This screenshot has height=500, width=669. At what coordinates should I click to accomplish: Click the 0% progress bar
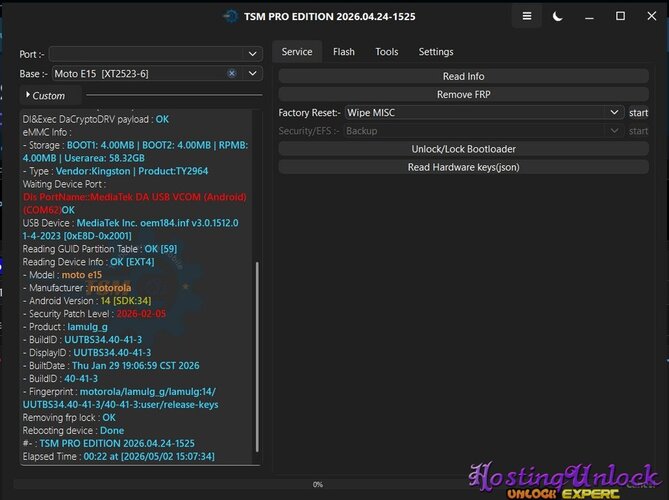(318, 484)
